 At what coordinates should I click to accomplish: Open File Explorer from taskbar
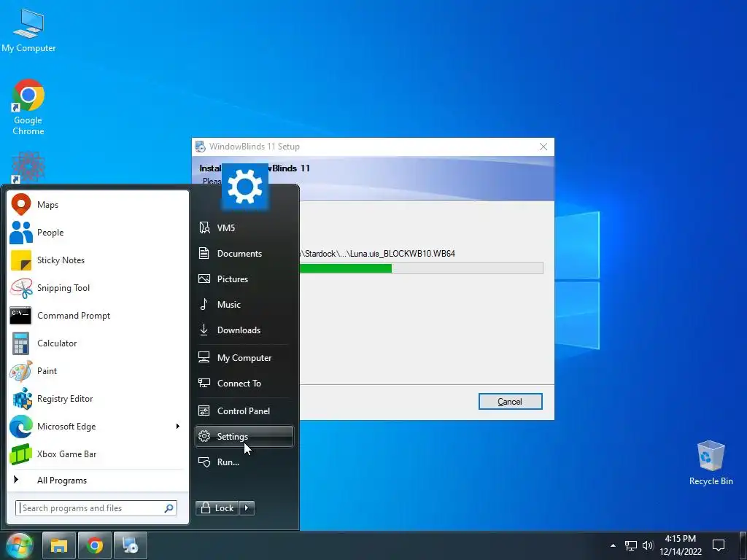59,545
